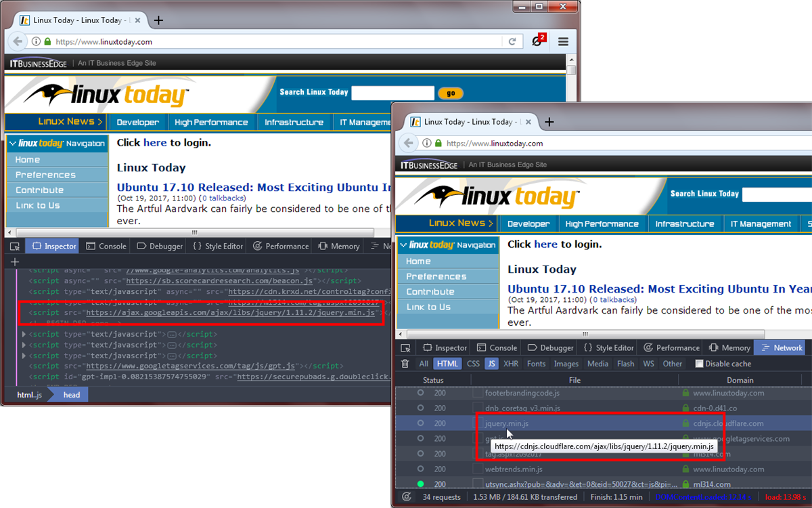Select the 'html..js' breadcrumb in the Inspector
Screen dimensions: 812x508
point(30,395)
